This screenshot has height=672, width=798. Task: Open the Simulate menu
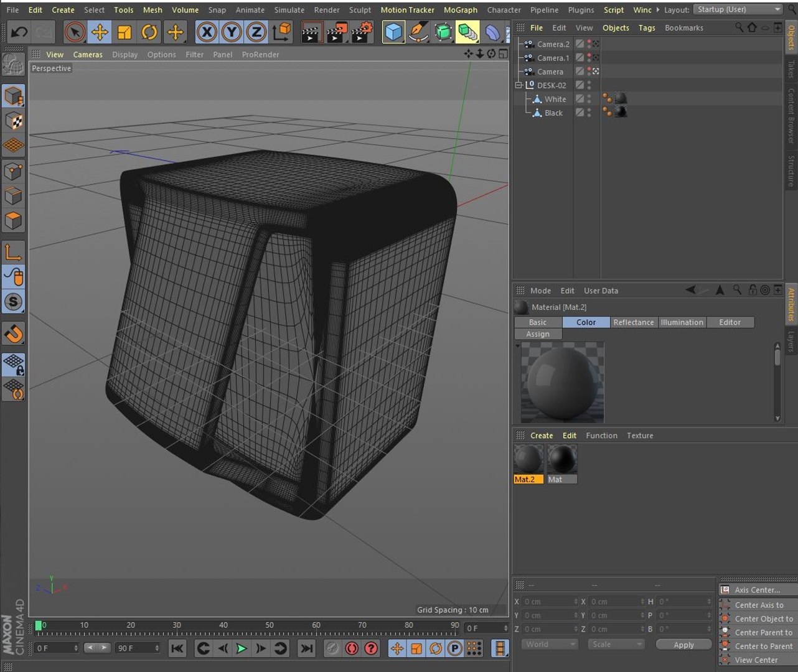[x=289, y=10]
